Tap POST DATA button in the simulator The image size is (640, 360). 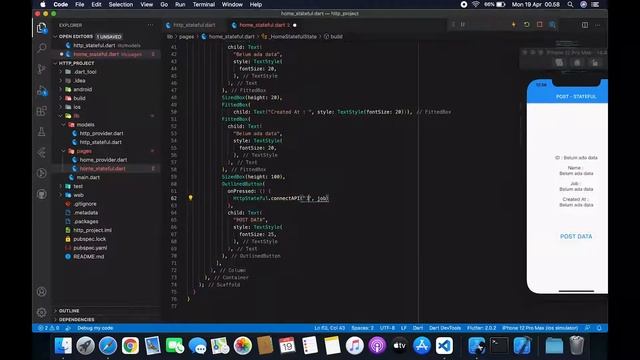tap(576, 236)
